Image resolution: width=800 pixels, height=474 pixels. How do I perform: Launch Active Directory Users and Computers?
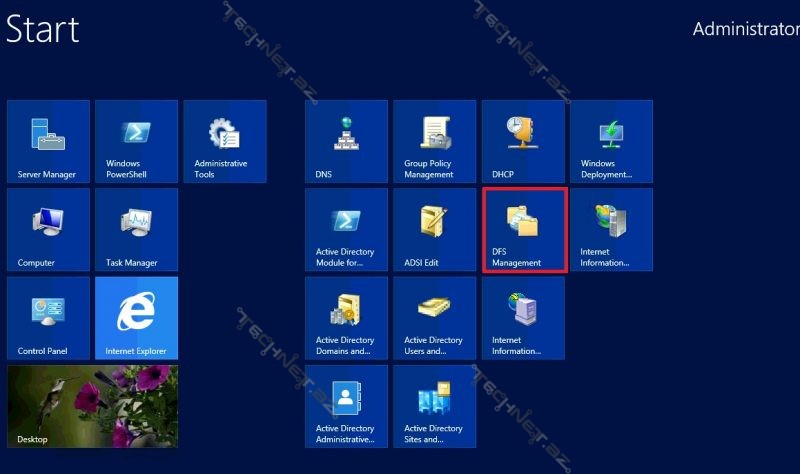(434, 318)
